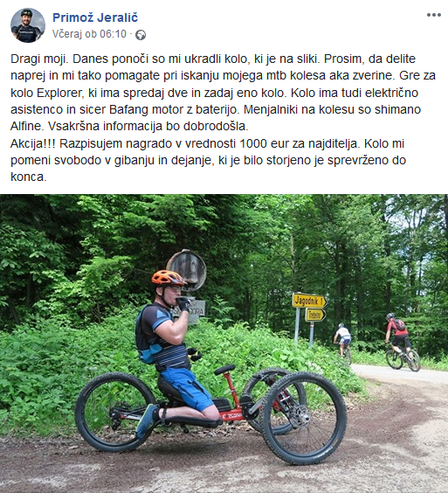Image resolution: width=448 pixels, height=493 pixels.
Task: Click the 'Bafang motor z baterijo' text
Action: (x=175, y=109)
